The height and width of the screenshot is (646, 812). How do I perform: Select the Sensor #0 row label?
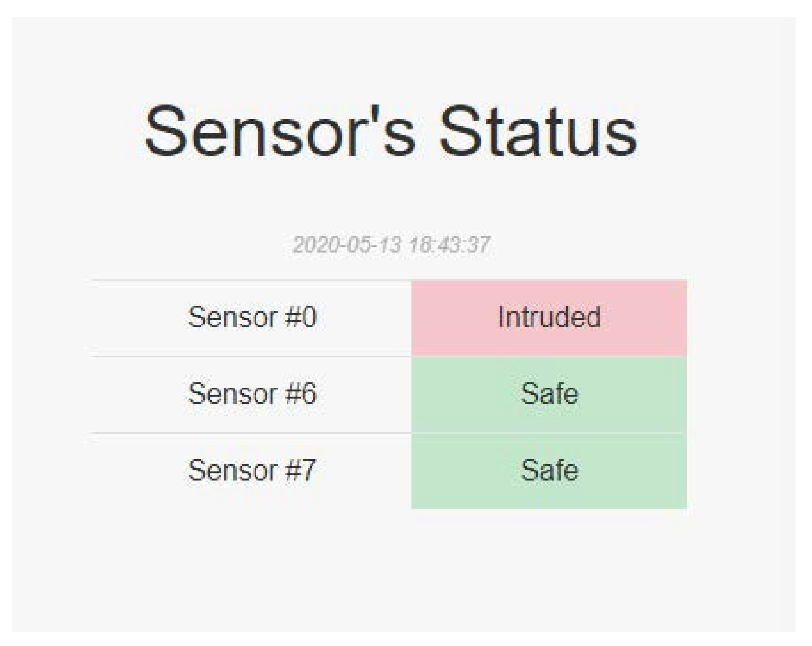252,317
